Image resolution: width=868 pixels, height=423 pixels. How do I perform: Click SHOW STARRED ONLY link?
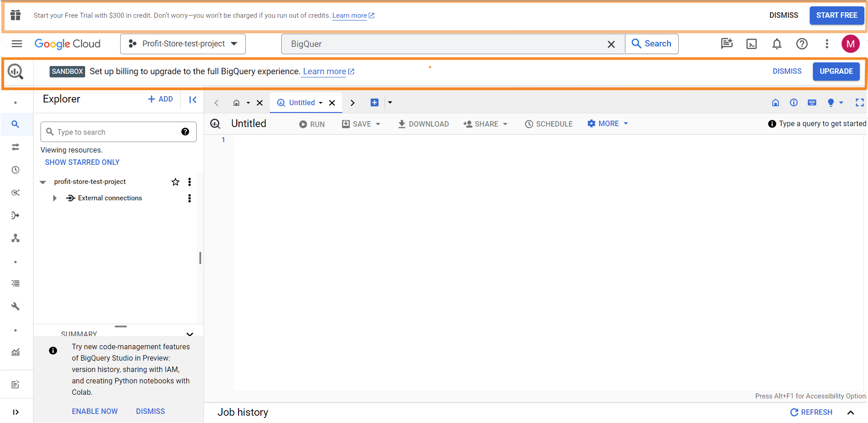82,162
